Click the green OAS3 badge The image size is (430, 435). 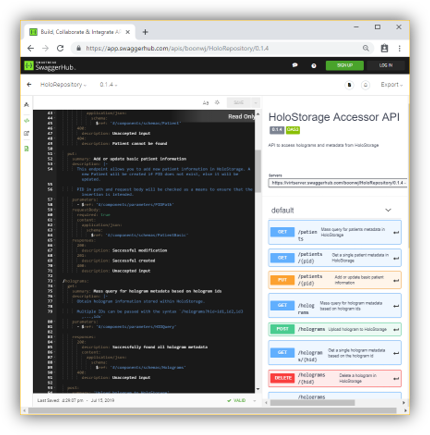pyautogui.click(x=293, y=130)
